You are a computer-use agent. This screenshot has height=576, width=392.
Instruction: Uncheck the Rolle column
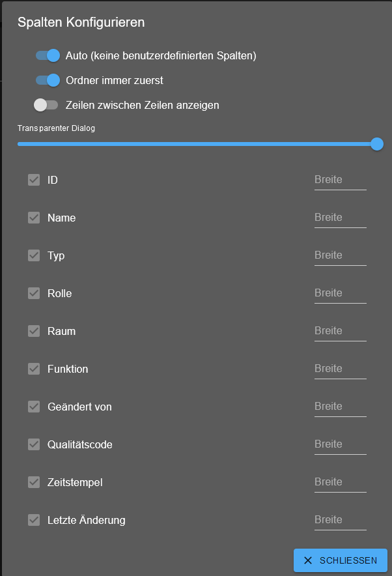point(34,293)
